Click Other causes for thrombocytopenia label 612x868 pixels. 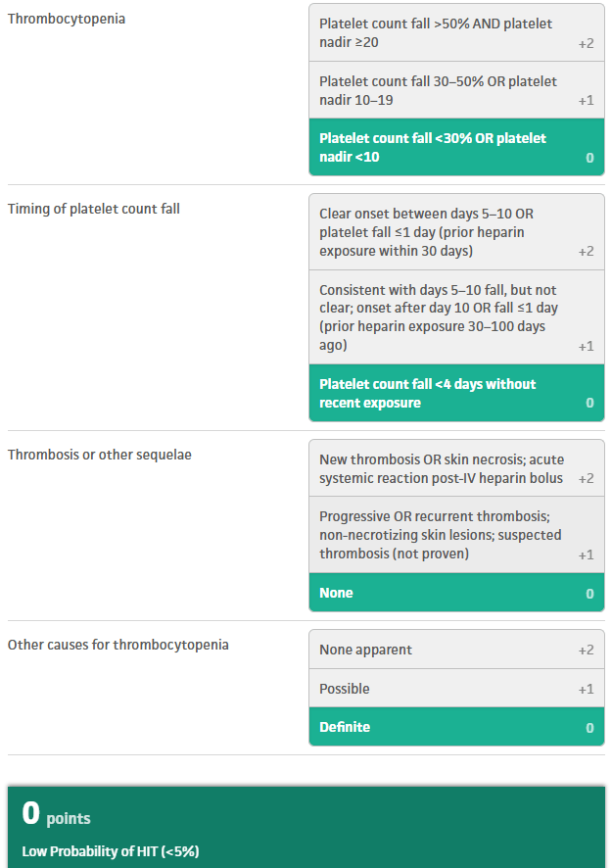[118, 645]
